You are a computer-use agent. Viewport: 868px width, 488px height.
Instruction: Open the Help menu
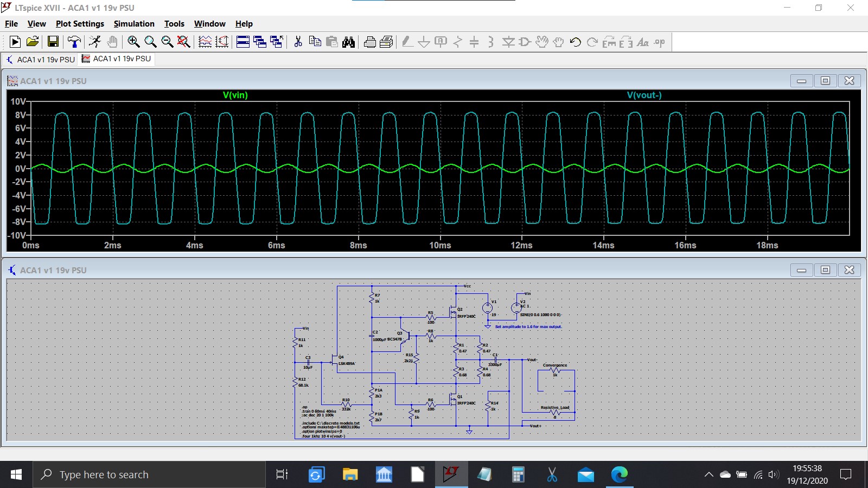click(244, 24)
